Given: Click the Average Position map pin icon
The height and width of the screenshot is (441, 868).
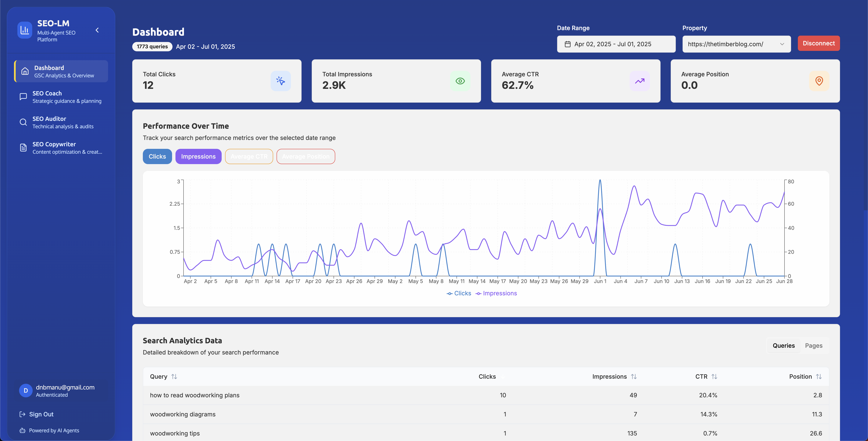Looking at the screenshot, I should pyautogui.click(x=819, y=81).
